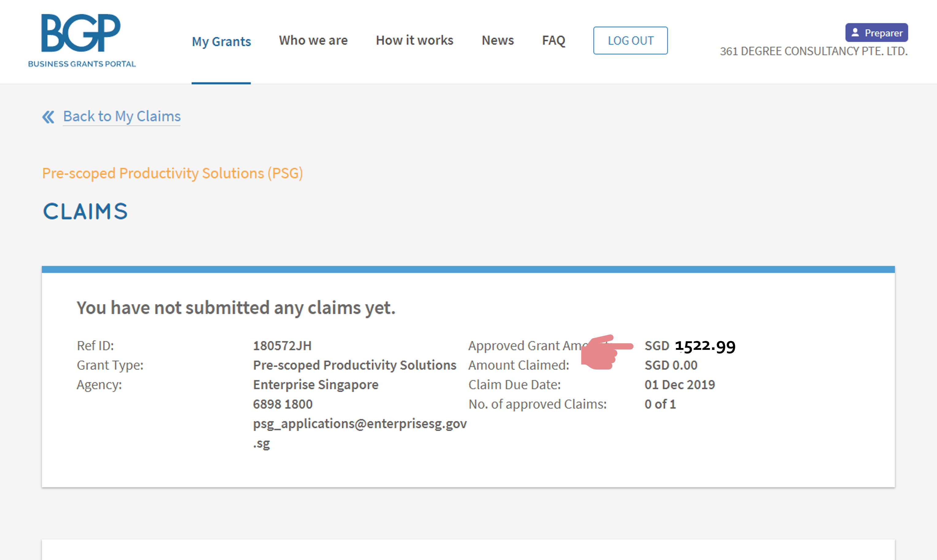Click the Pre-scoped Productivity Solutions (PSG) heading
Image resolution: width=937 pixels, height=560 pixels.
point(172,173)
